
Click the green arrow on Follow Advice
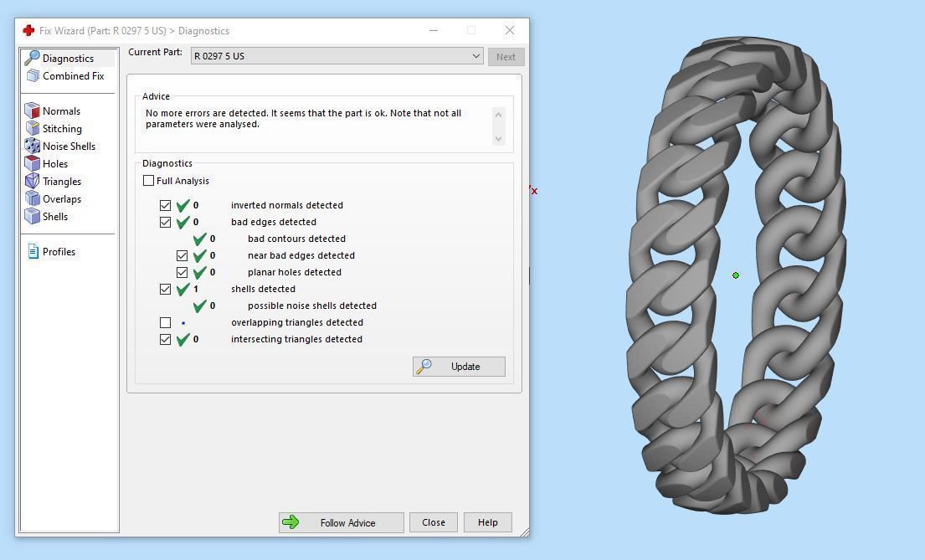tap(290, 522)
